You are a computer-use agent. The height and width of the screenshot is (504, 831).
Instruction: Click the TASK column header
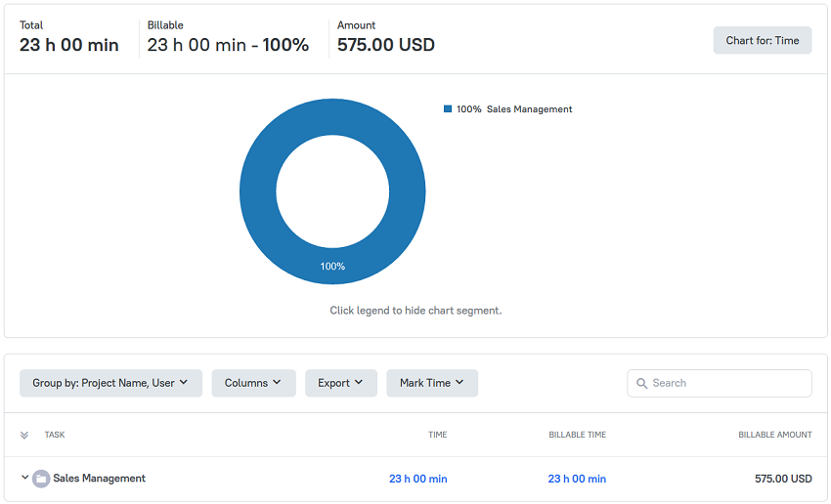(55, 435)
